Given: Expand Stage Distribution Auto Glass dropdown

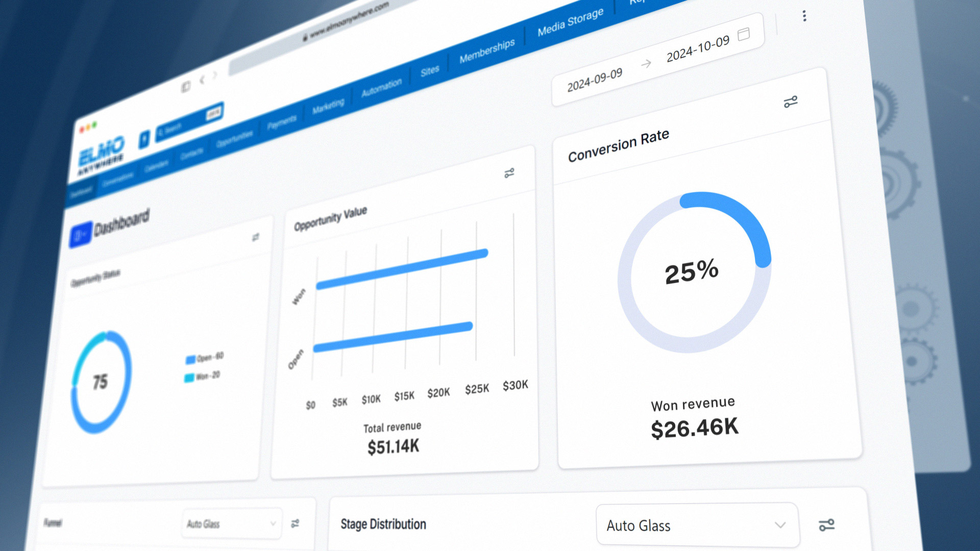Looking at the screenshot, I should pos(697,525).
